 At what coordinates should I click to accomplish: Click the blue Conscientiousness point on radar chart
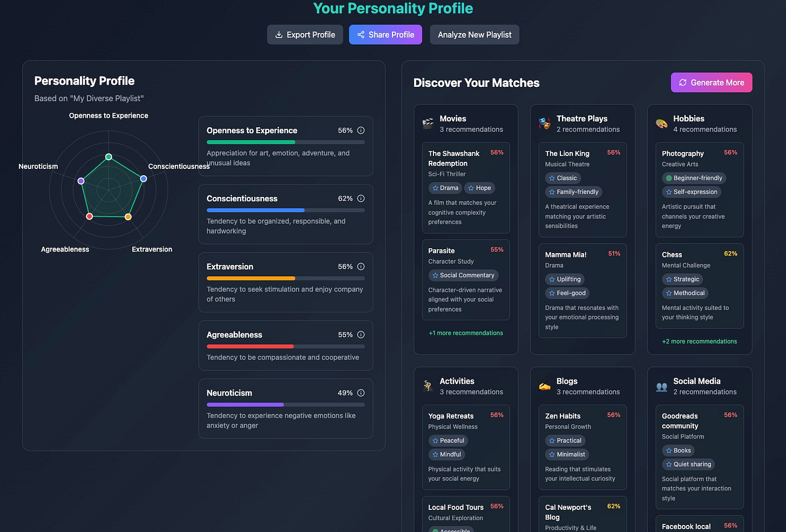(x=144, y=179)
